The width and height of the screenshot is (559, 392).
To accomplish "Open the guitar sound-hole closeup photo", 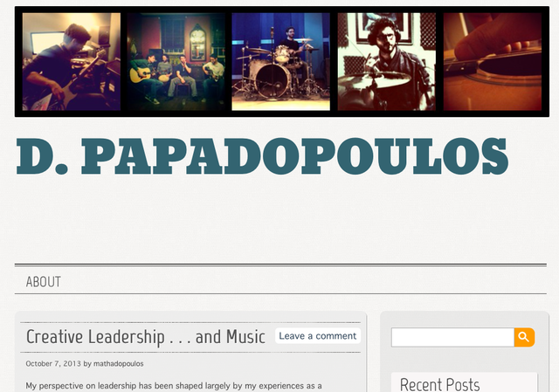I will point(493,62).
